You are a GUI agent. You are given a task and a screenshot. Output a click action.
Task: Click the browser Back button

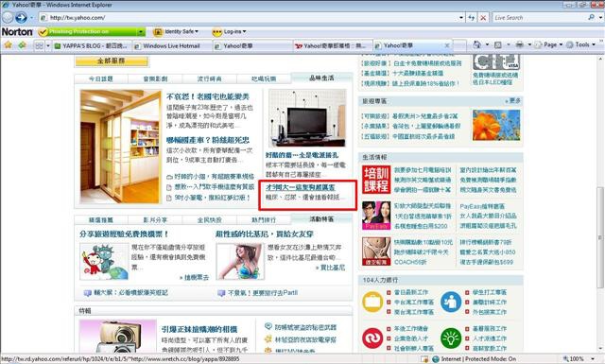pos(8,17)
